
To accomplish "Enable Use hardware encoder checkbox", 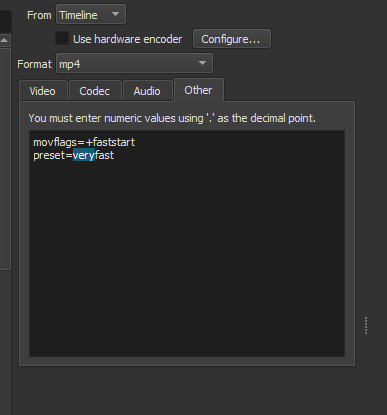I will (x=62, y=39).
